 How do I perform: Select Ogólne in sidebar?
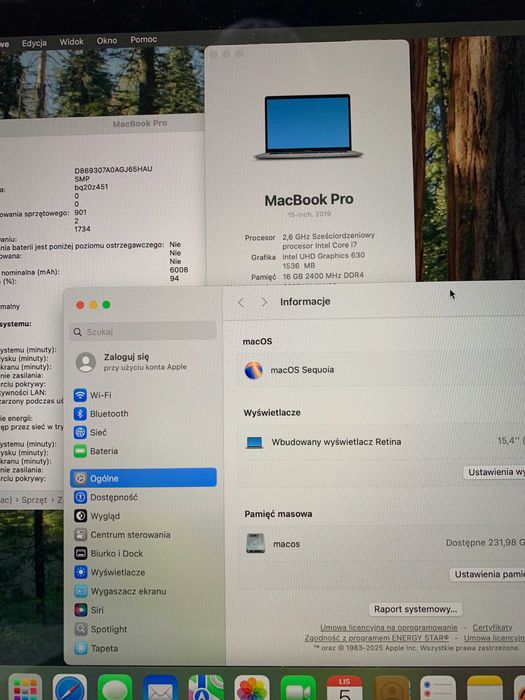[x=143, y=478]
